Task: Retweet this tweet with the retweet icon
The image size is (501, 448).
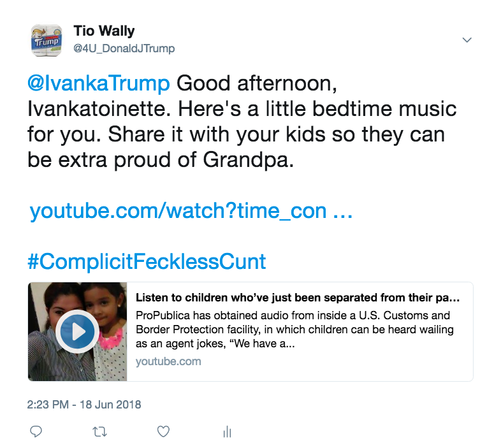Action: pyautogui.click(x=99, y=431)
